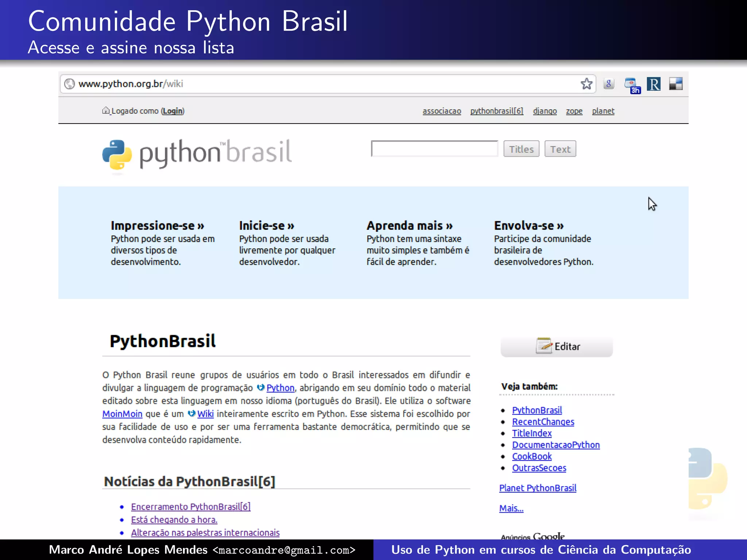
Task: Click the wiki search input field
Action: [434, 149]
